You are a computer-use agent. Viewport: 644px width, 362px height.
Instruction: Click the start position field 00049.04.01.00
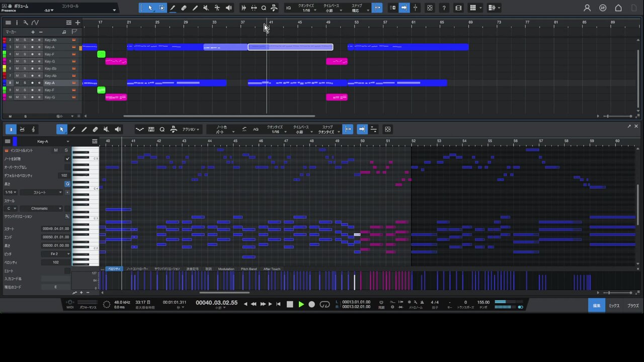[56, 229]
